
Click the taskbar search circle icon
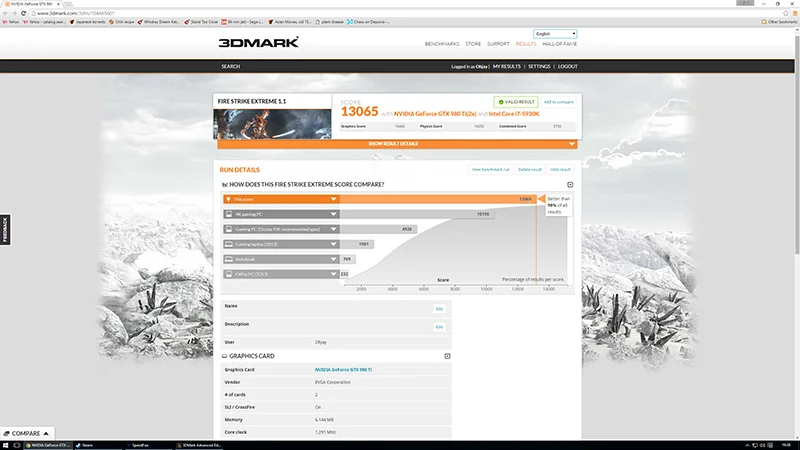[x=17, y=445]
